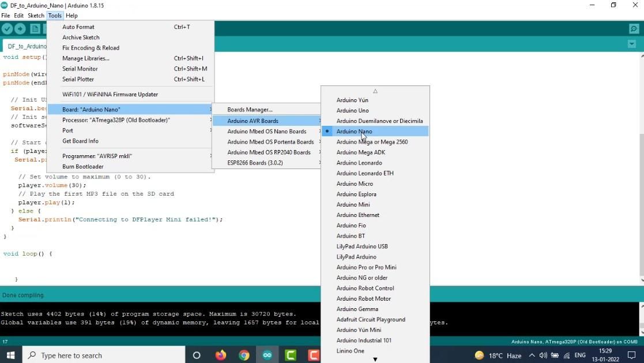Click the Windows taskbar search box

pyautogui.click(x=104, y=355)
